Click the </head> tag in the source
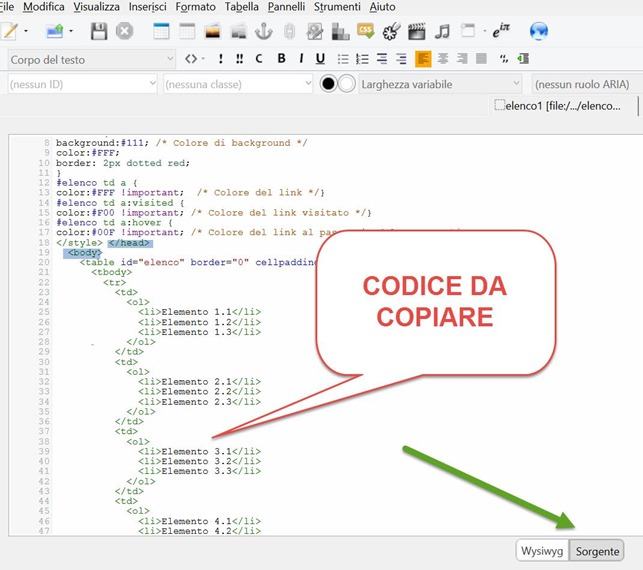The image size is (643, 570). 130,243
